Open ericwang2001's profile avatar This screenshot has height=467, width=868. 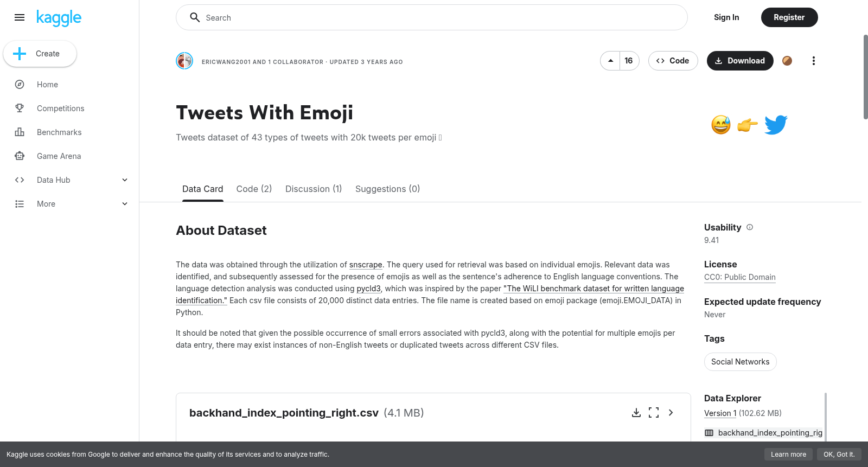[184, 61]
